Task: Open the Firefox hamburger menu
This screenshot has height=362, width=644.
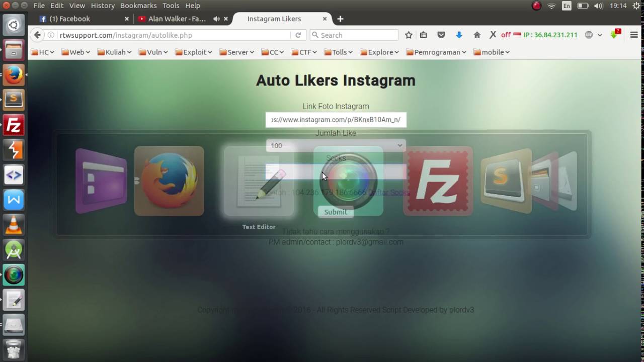Action: pos(634,35)
